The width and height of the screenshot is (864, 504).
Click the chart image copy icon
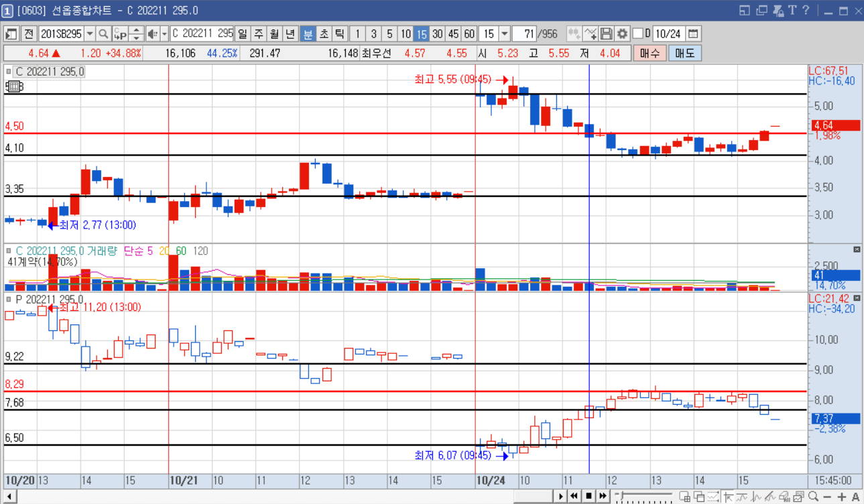(798, 497)
